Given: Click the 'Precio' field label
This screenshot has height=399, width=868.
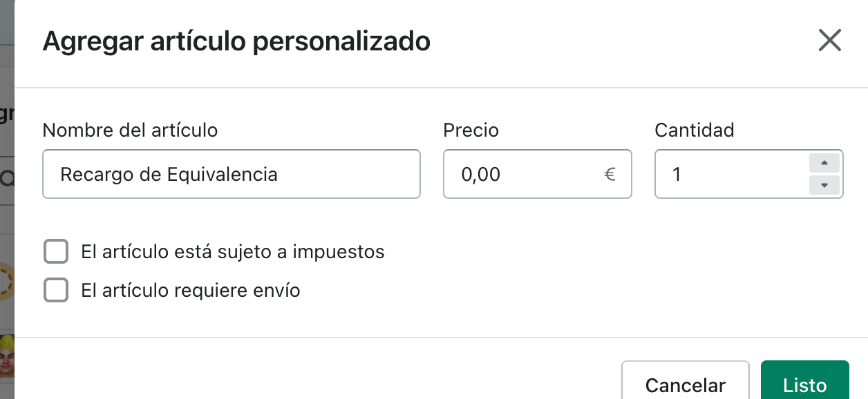Looking at the screenshot, I should pyautogui.click(x=471, y=130).
